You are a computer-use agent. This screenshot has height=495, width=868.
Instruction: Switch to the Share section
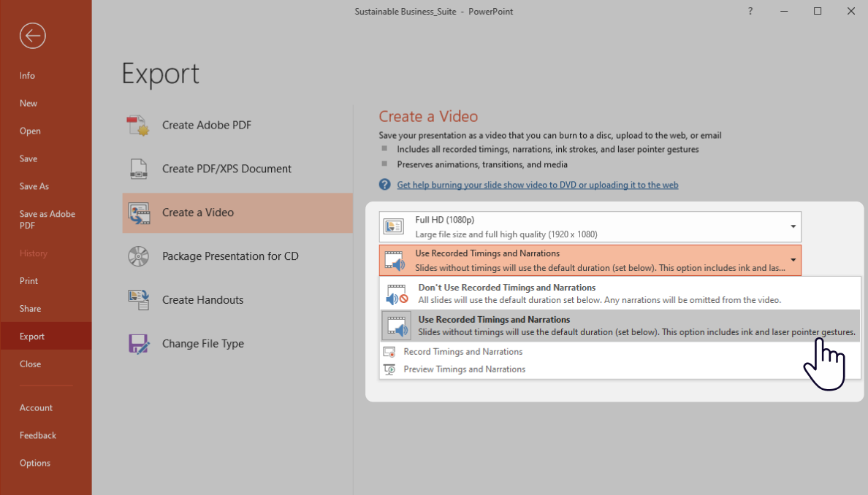[29, 308]
